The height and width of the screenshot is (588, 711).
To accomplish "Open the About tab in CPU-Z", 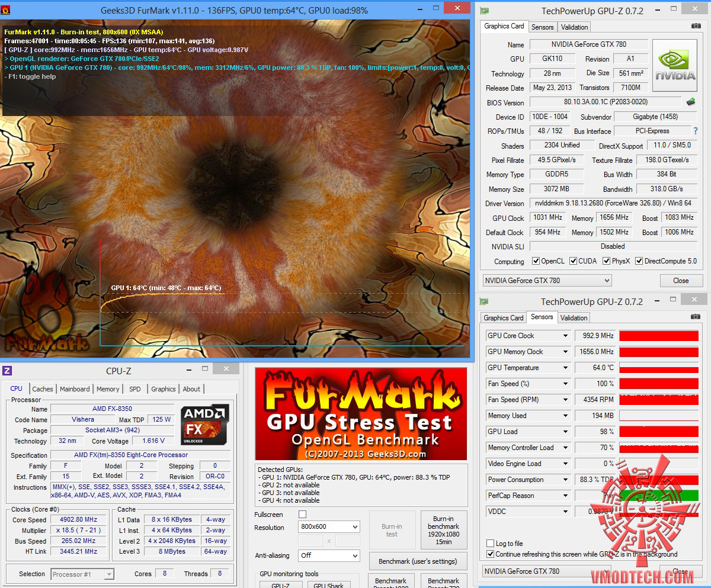I will tap(191, 389).
